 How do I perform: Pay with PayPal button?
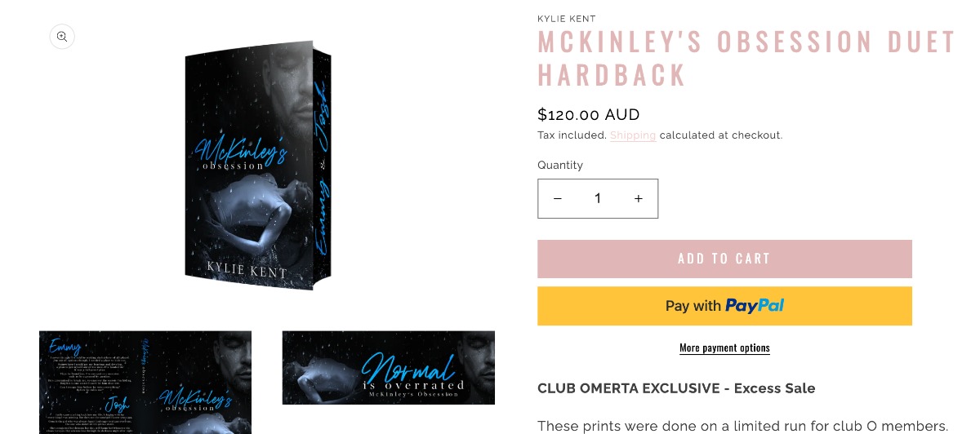(724, 306)
